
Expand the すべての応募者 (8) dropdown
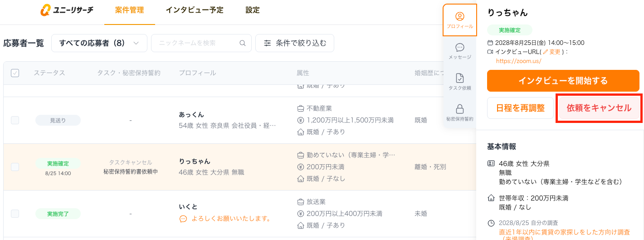99,43
